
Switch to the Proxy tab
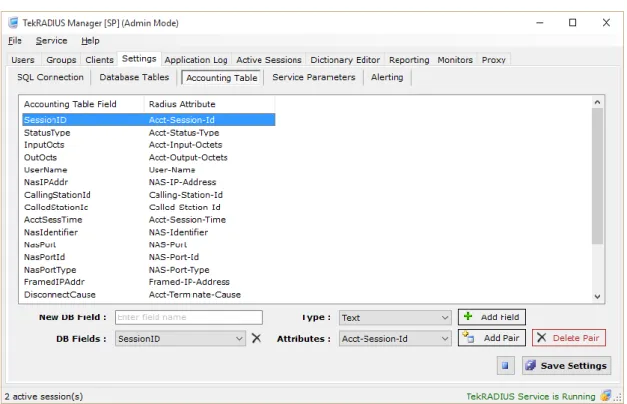[494, 60]
